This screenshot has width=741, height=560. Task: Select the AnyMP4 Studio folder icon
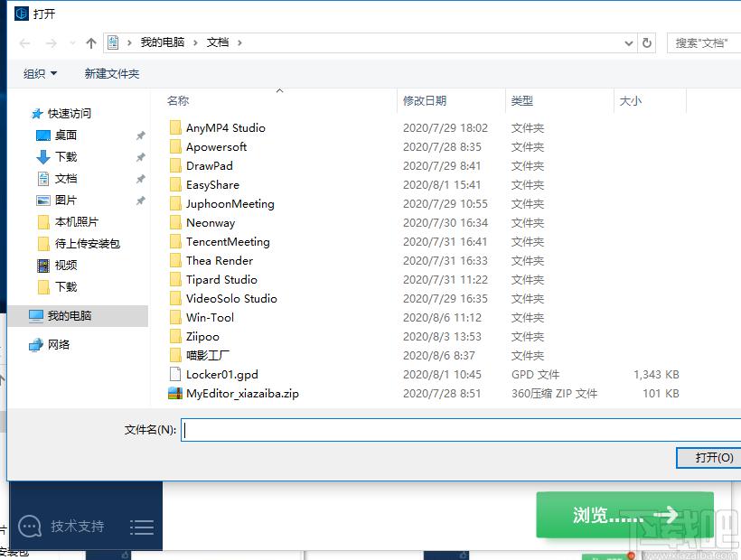click(175, 128)
